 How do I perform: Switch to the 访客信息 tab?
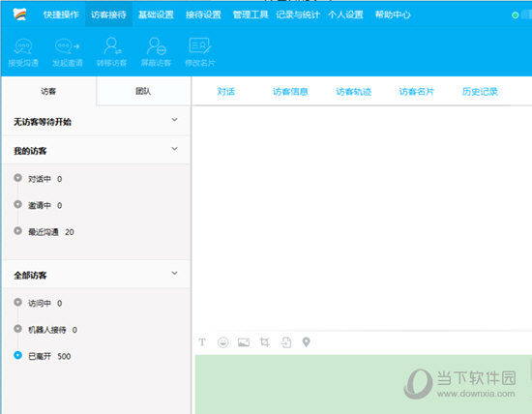290,91
